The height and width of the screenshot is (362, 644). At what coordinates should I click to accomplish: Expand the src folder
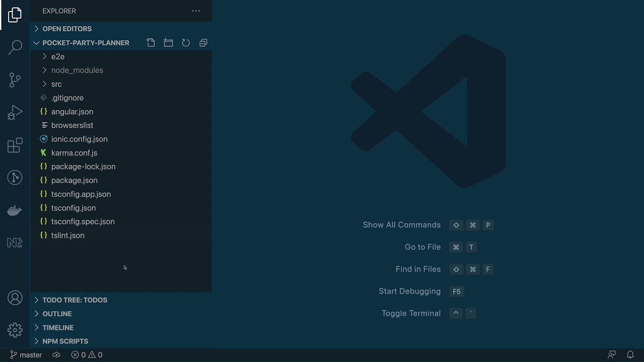point(121,84)
